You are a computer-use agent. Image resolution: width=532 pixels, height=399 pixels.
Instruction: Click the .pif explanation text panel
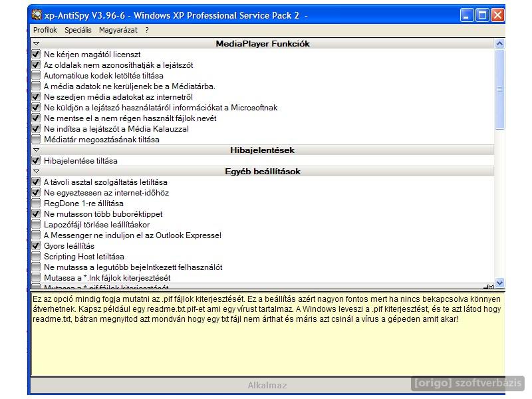pyautogui.click(x=267, y=334)
